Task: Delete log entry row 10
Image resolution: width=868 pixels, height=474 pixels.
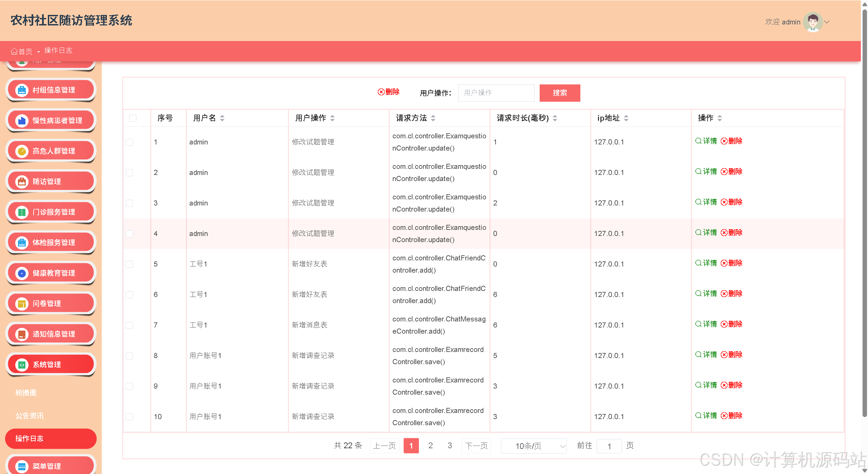Action: pos(731,416)
